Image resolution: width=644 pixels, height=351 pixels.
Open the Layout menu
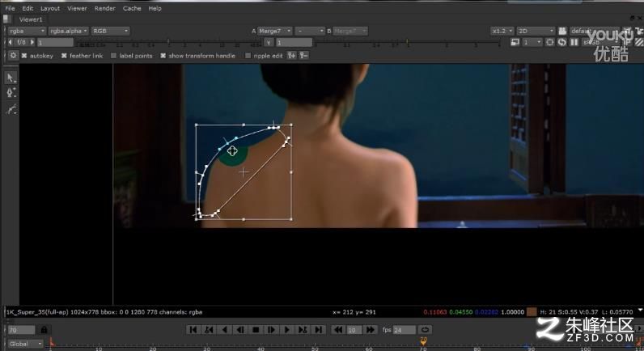(50, 8)
